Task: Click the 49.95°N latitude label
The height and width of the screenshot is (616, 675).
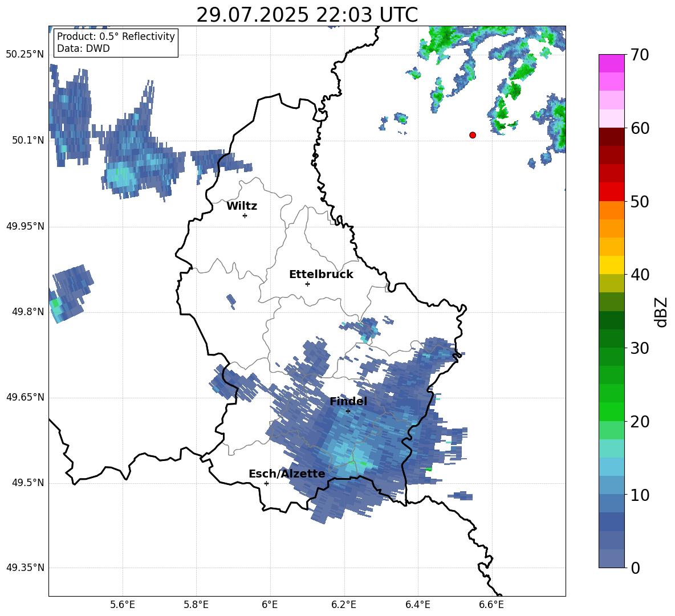Action: (x=25, y=226)
